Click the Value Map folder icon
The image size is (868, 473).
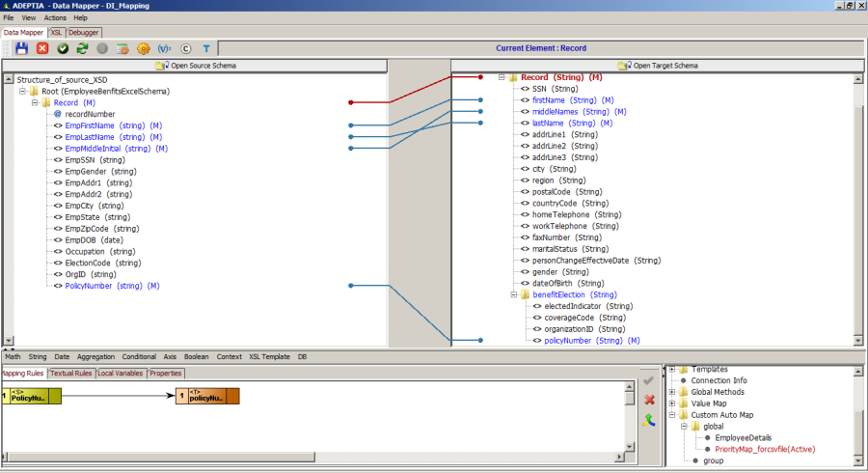point(684,403)
